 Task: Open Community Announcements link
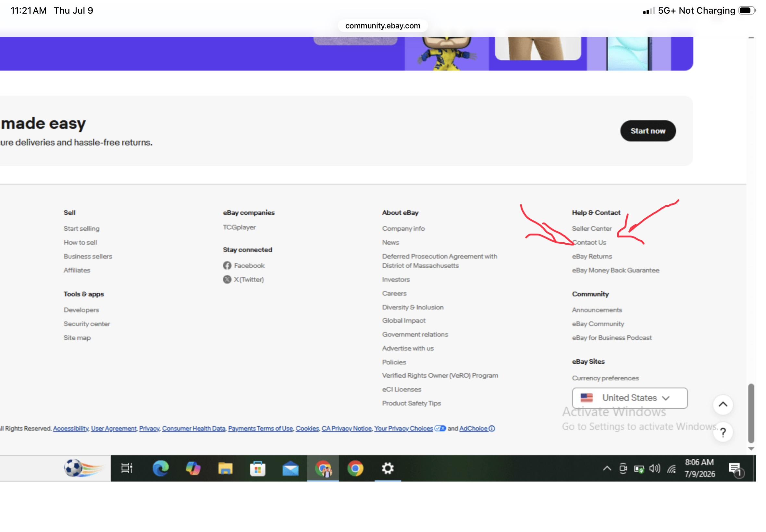(x=597, y=310)
